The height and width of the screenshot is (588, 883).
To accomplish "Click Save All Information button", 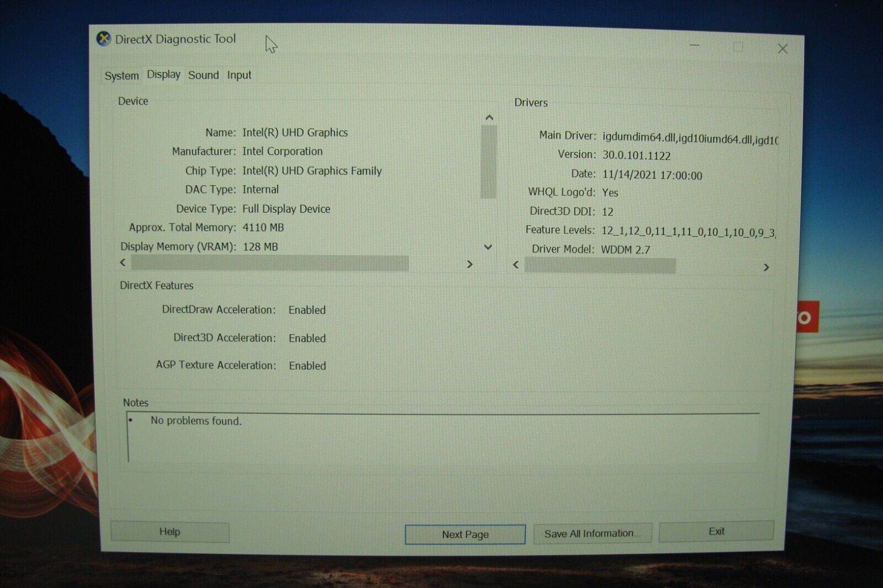I will click(x=592, y=533).
